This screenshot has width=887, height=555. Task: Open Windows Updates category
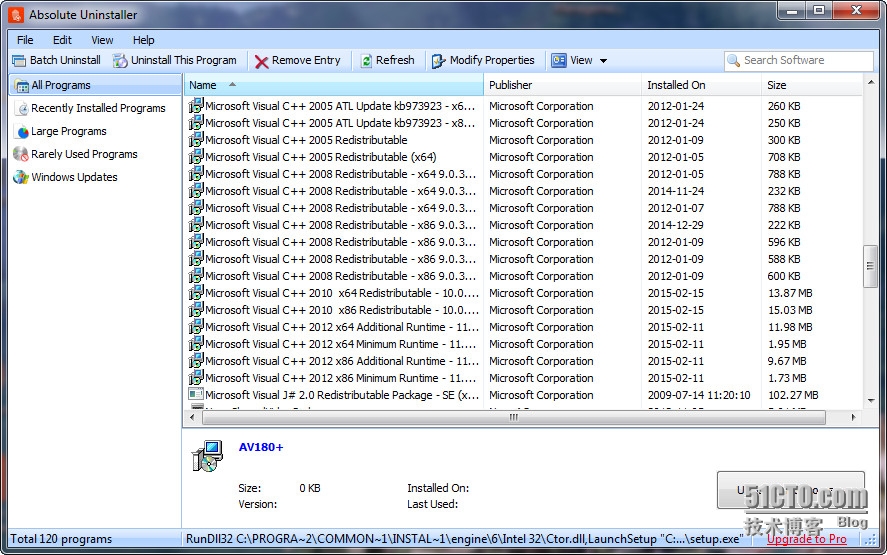click(x=74, y=177)
